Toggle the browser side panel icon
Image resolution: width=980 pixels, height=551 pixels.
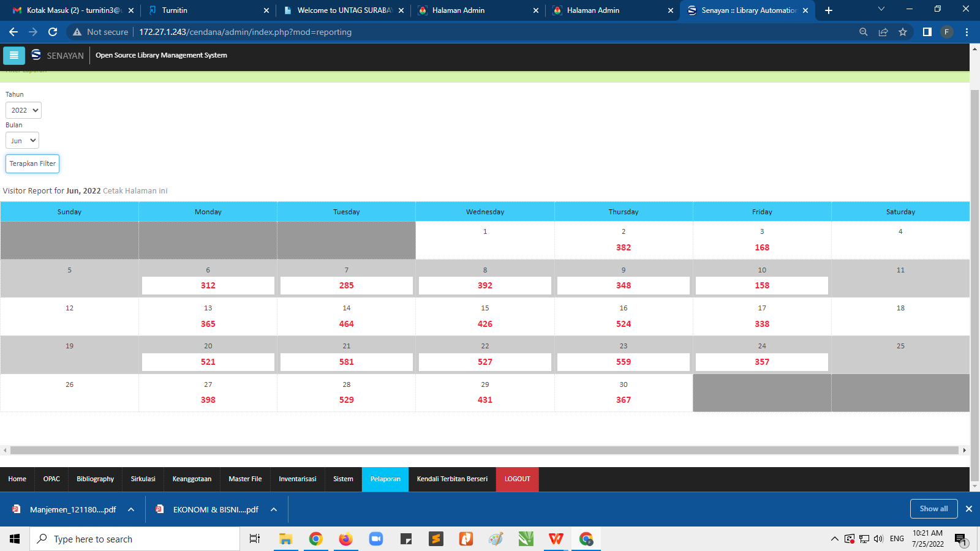[927, 32]
